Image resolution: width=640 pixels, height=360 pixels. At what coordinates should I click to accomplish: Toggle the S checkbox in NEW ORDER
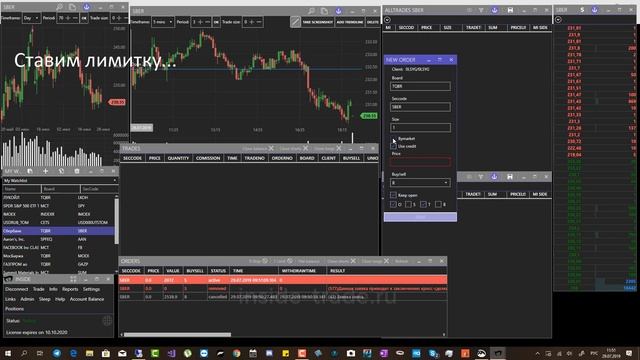pyautogui.click(x=408, y=204)
